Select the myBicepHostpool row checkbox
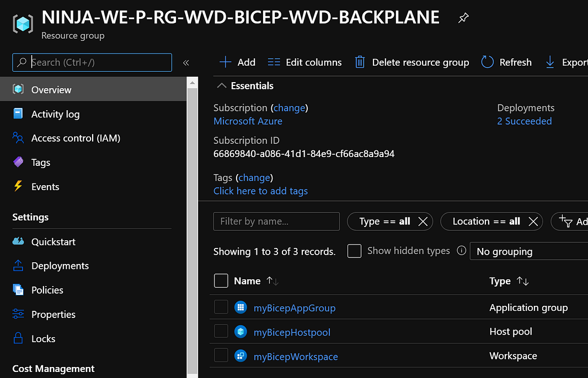Image resolution: width=588 pixels, height=378 pixels. pos(221,331)
